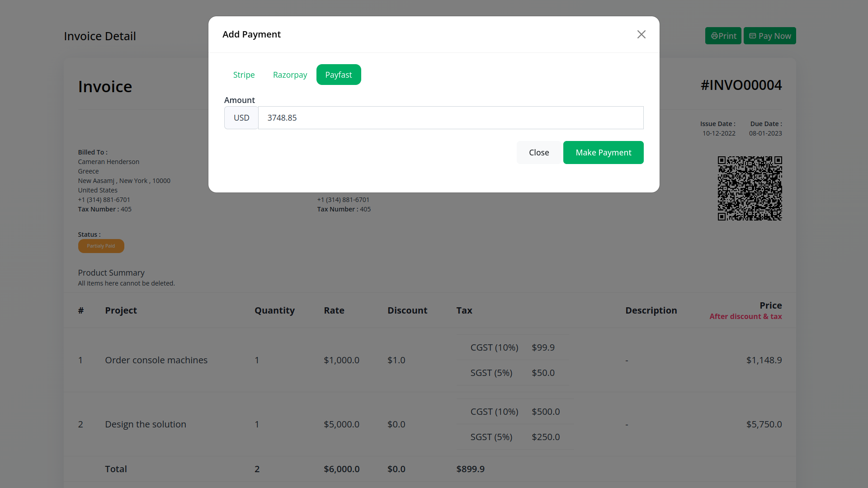Click the invoice number #INVO00004
868x488 pixels.
pos(741,85)
